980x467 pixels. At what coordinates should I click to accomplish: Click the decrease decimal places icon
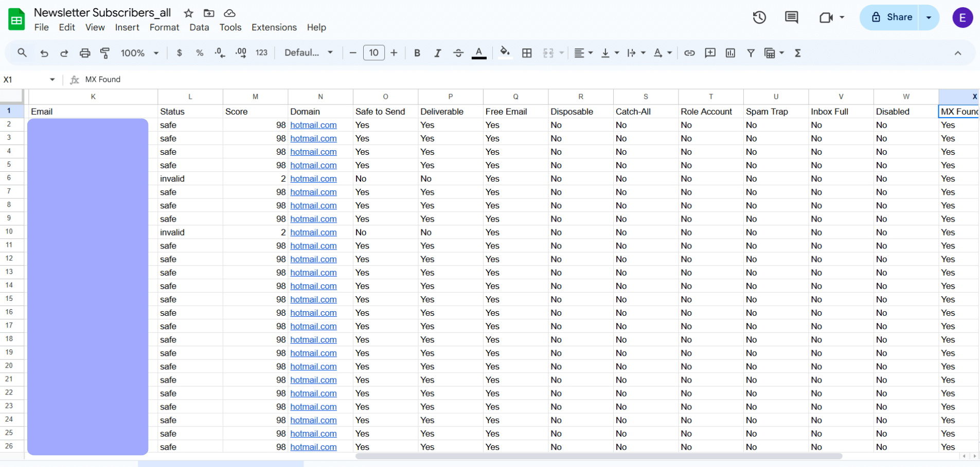pyautogui.click(x=220, y=52)
